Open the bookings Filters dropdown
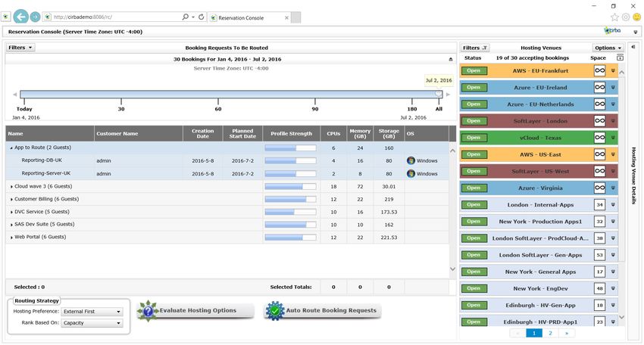 pyautogui.click(x=20, y=48)
